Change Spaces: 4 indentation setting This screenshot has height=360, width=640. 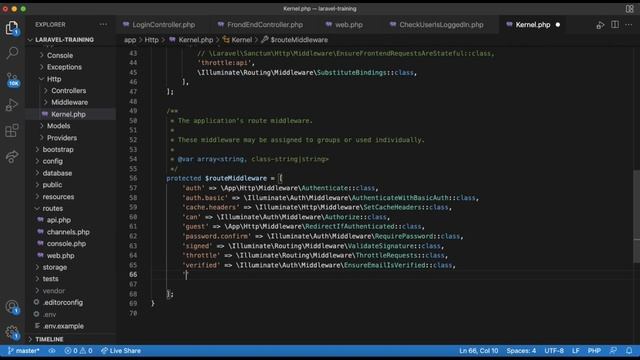[x=521, y=351]
